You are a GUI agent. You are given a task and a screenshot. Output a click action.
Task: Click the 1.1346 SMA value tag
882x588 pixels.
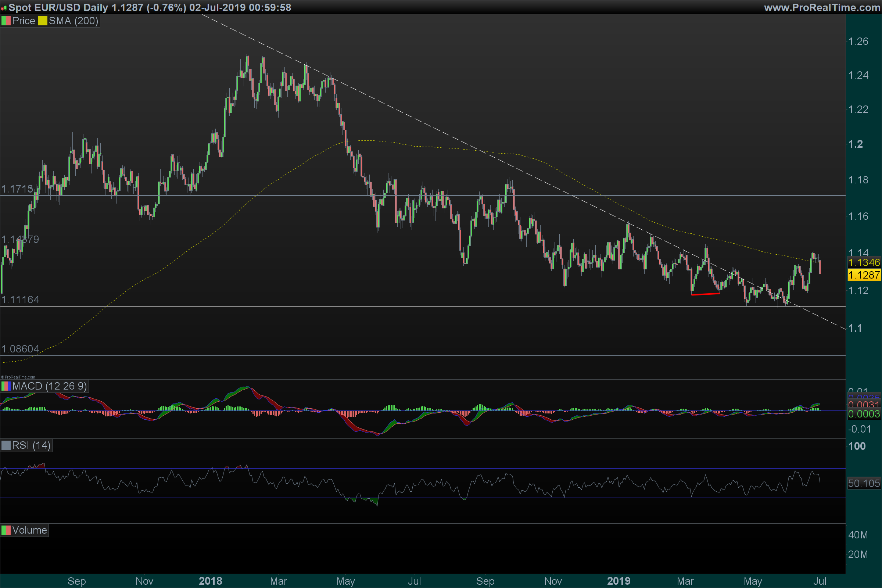point(864,262)
